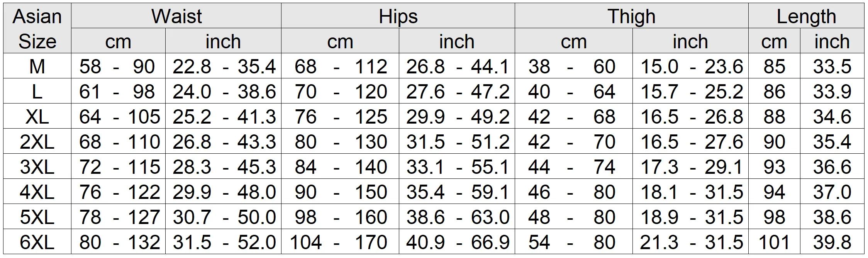Select the 5XL waist inch cell 30.7 - 50.0
The height and width of the screenshot is (258, 868).
(x=223, y=217)
